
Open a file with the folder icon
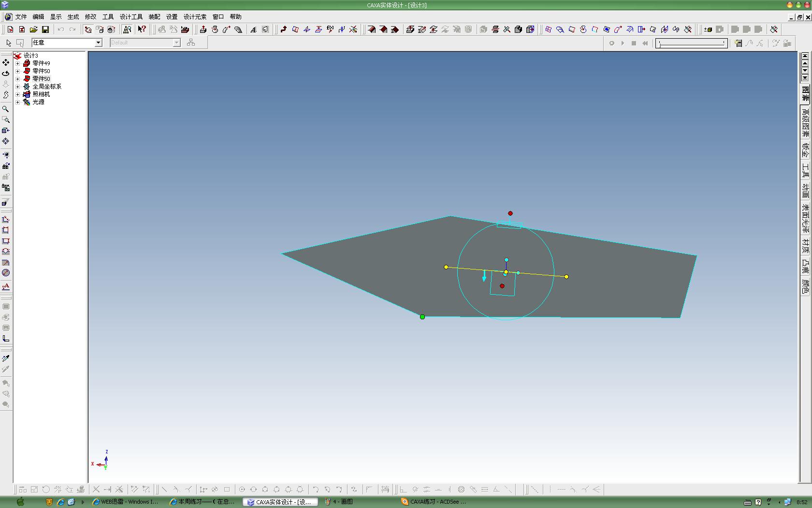tap(33, 30)
